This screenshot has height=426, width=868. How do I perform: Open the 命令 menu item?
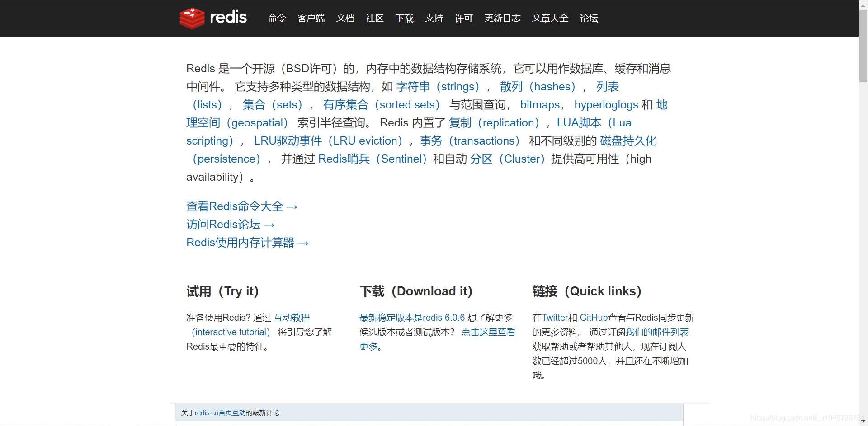tap(277, 18)
